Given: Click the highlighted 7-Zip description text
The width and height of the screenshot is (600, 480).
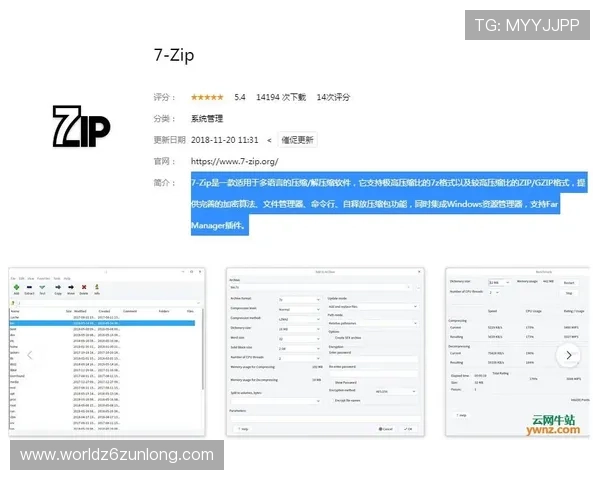Looking at the screenshot, I should (388, 204).
